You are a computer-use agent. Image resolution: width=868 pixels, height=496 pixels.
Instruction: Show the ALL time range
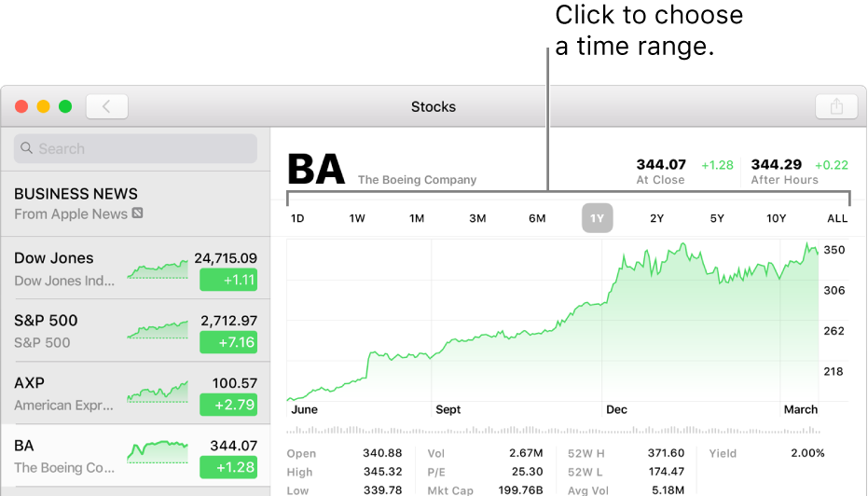[x=837, y=218]
